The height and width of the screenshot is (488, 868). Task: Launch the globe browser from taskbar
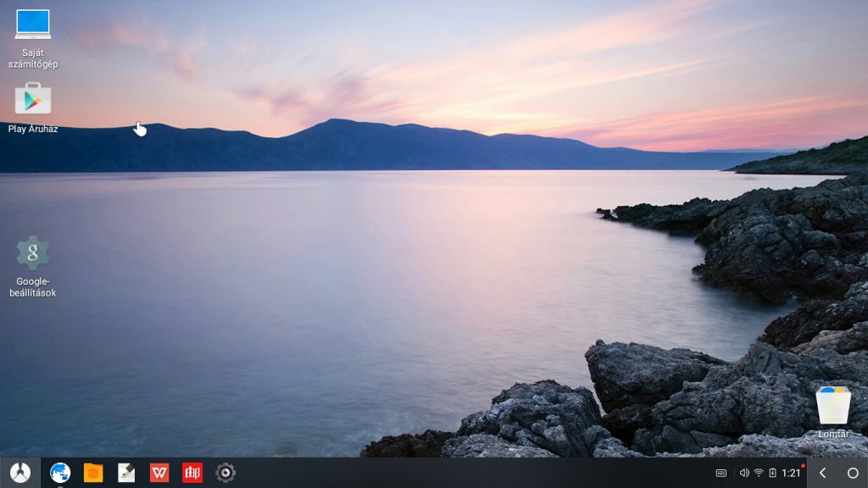coord(60,473)
